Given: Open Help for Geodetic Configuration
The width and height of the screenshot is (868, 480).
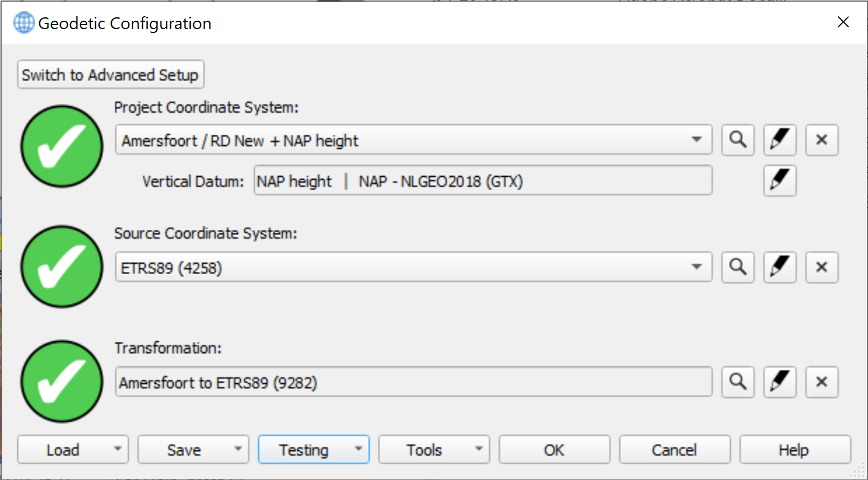Looking at the screenshot, I should pyautogui.click(x=795, y=450).
